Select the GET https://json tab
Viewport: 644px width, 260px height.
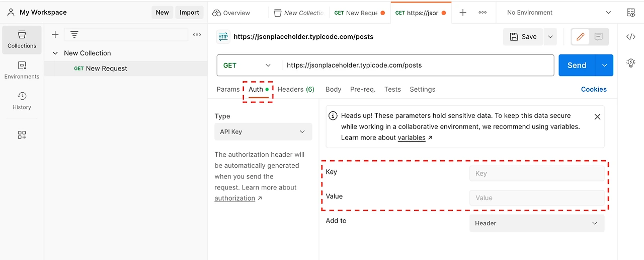[421, 13]
